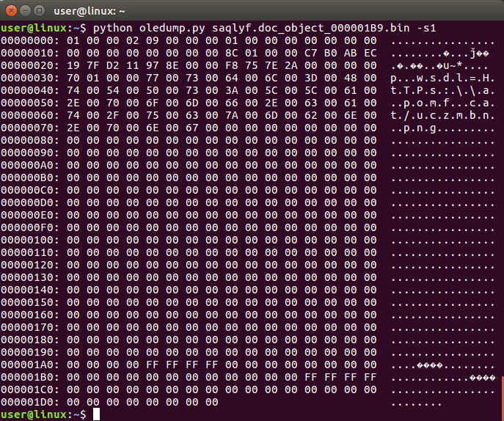Click the offset 000000A0:
The height and width of the screenshot is (421, 504).
30,166
